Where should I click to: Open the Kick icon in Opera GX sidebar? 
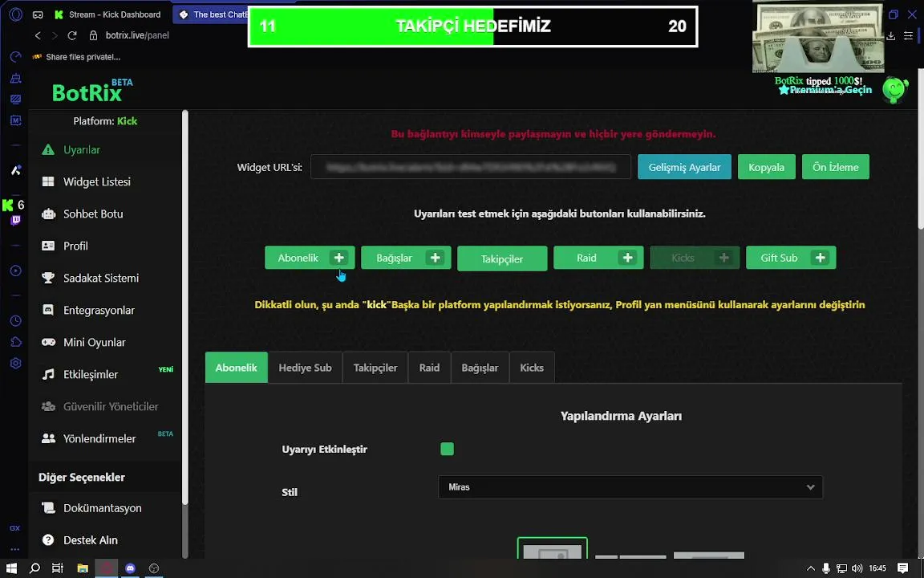click(x=8, y=206)
